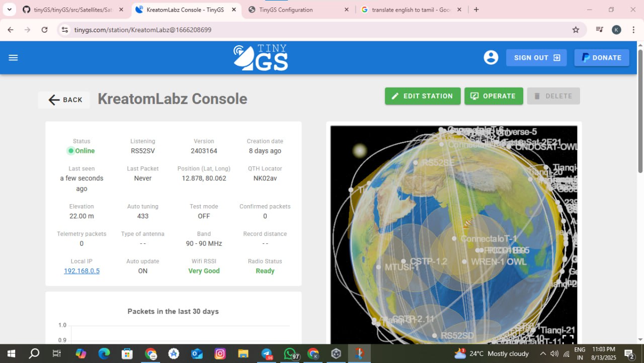Click the Packets in the last 30 days title
The height and width of the screenshot is (363, 644).
173,312
